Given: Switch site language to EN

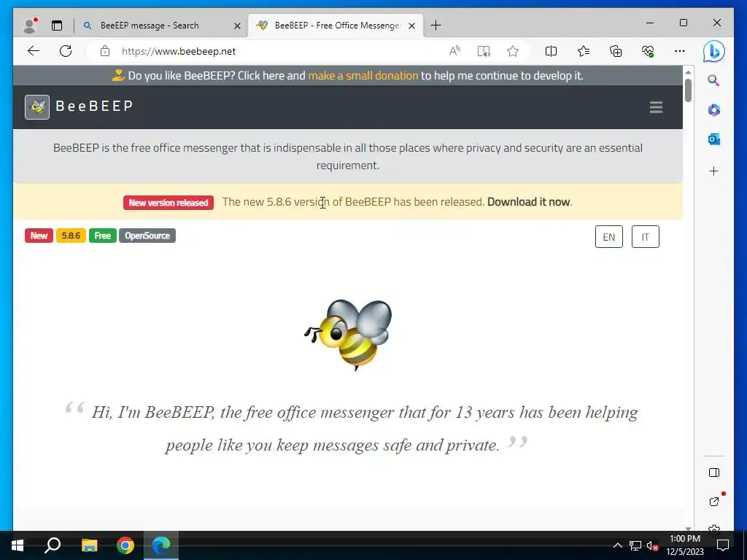Looking at the screenshot, I should 609,237.
